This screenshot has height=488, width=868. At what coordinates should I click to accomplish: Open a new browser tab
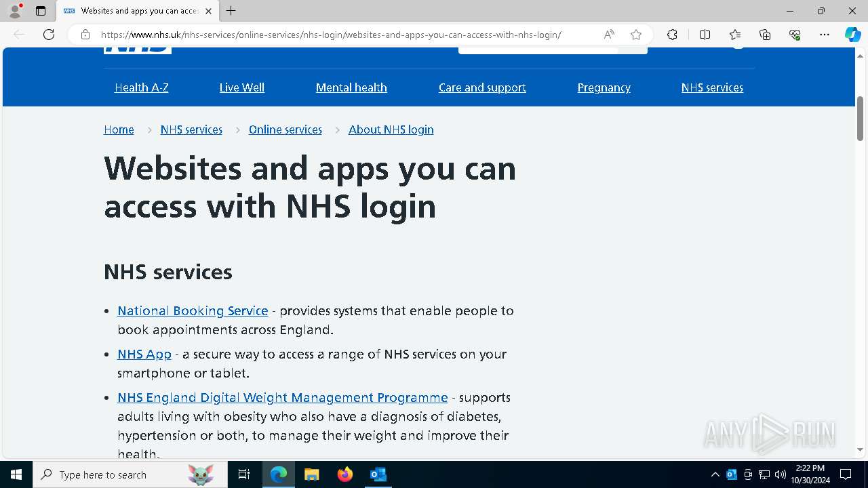tap(231, 11)
